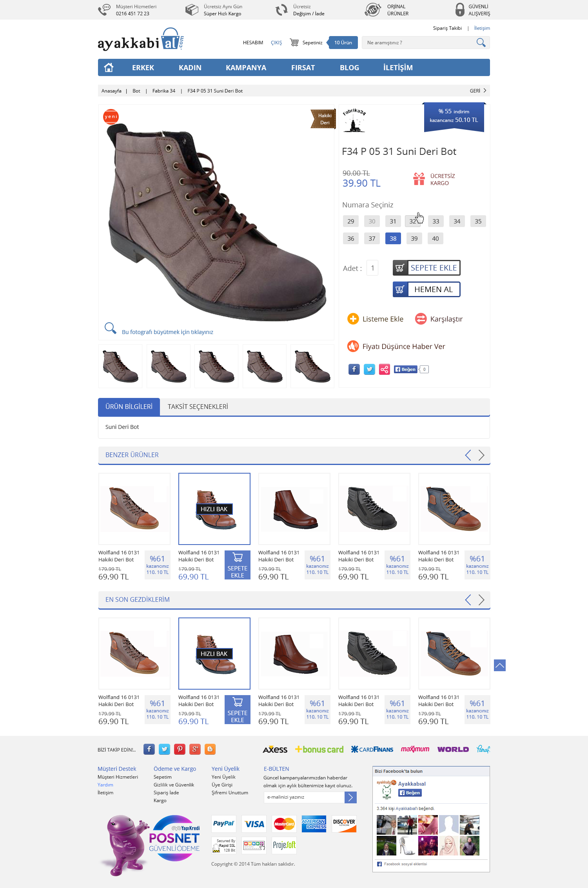
Task: Open the footer Pinterest social icon
Action: point(180,749)
